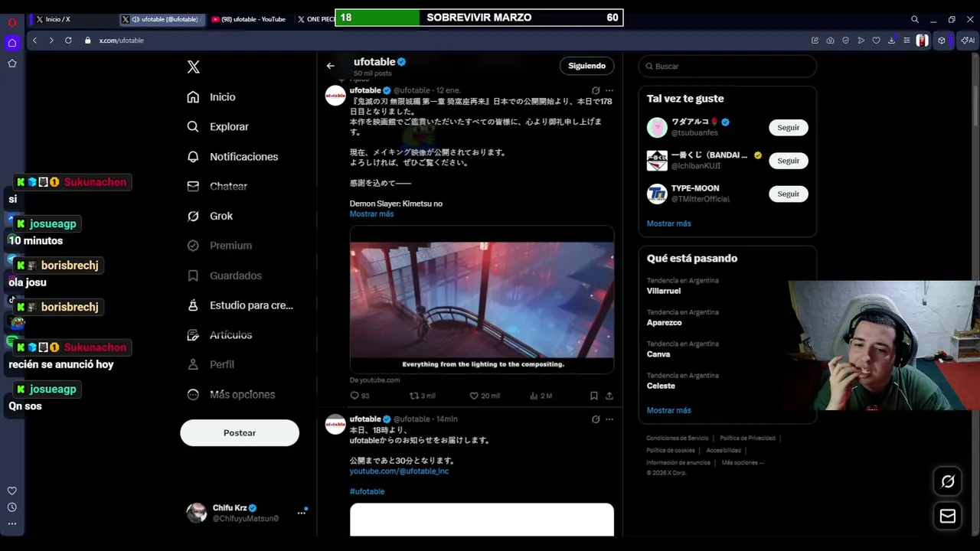The width and height of the screenshot is (980, 551).
Task: Open floating Grok button at bottom right
Action: tap(948, 481)
